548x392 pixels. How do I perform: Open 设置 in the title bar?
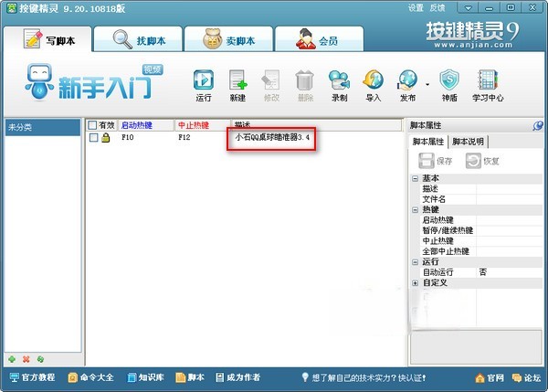pyautogui.click(x=416, y=7)
